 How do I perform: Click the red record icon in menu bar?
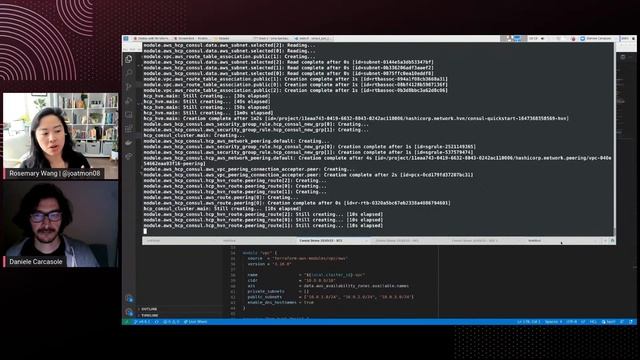(x=573, y=38)
